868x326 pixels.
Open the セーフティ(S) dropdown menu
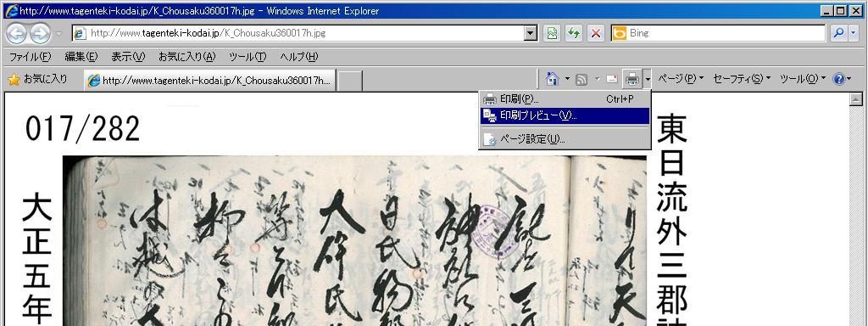(741, 79)
